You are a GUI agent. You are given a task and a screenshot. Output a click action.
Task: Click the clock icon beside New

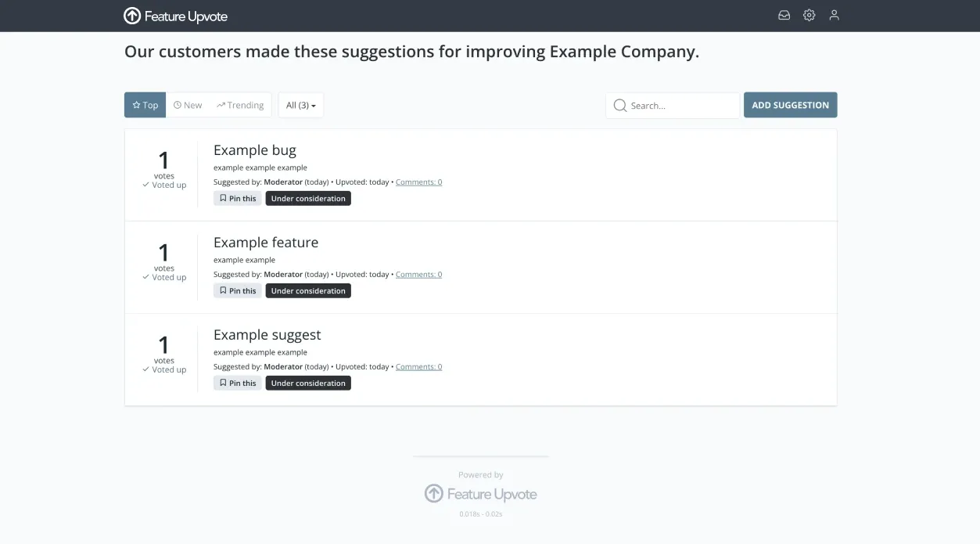[x=176, y=104]
